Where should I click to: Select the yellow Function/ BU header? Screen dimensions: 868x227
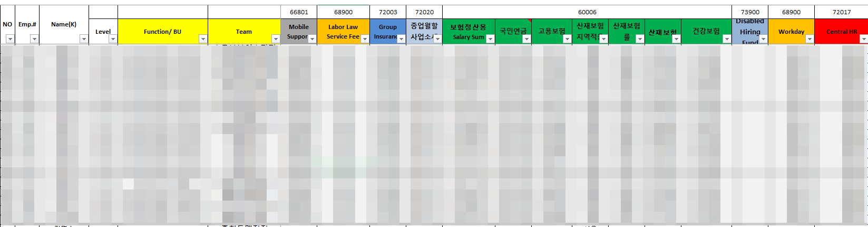pyautogui.click(x=163, y=32)
